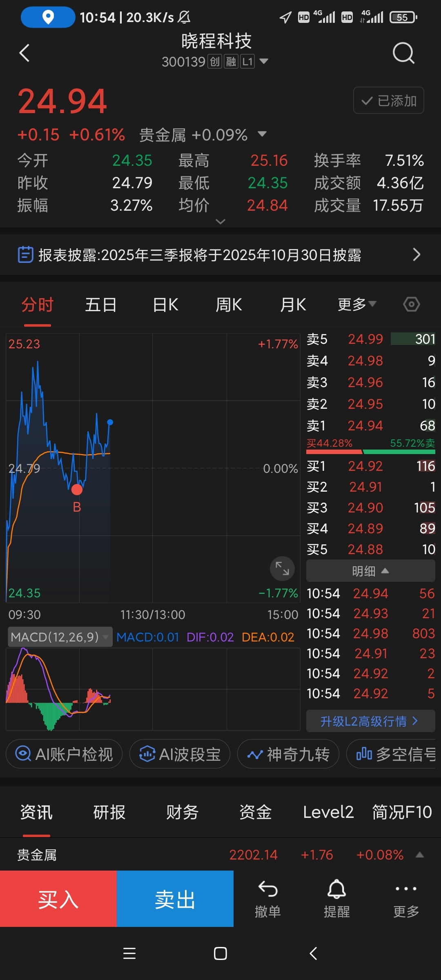Select 买5 order row 24.88
This screenshot has width=441, height=980.
coord(370,549)
